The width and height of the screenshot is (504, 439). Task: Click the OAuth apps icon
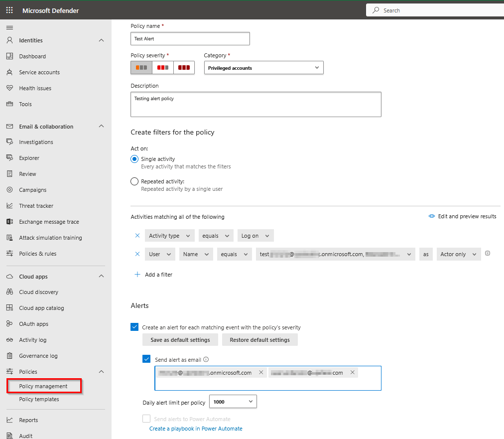coord(9,323)
